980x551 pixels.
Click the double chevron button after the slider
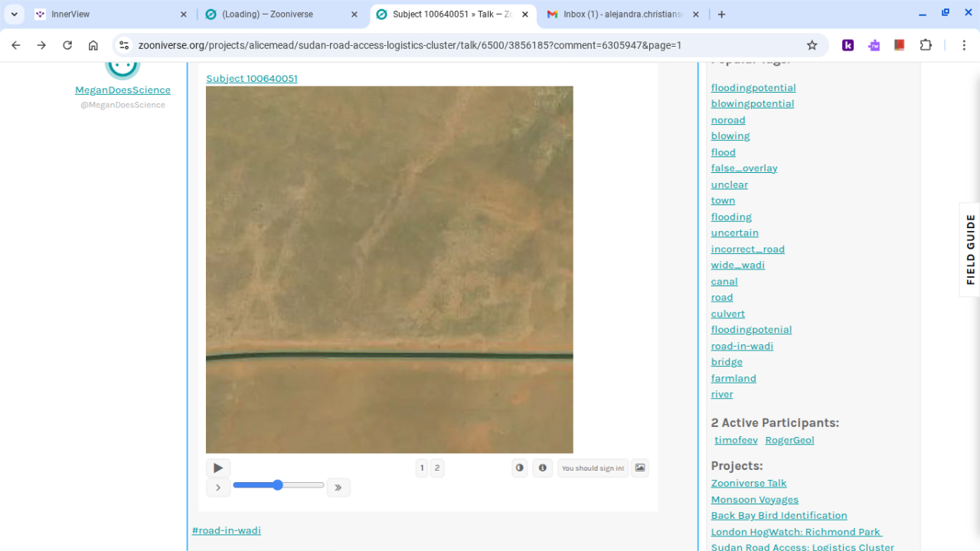coord(338,487)
